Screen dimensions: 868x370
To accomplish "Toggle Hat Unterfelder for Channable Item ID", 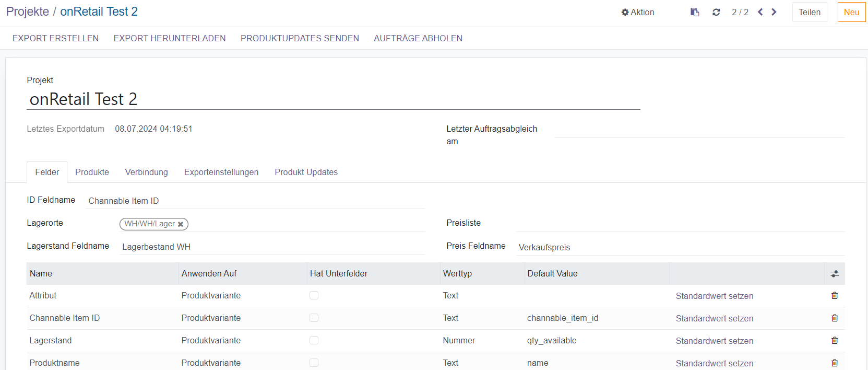I will (x=314, y=318).
